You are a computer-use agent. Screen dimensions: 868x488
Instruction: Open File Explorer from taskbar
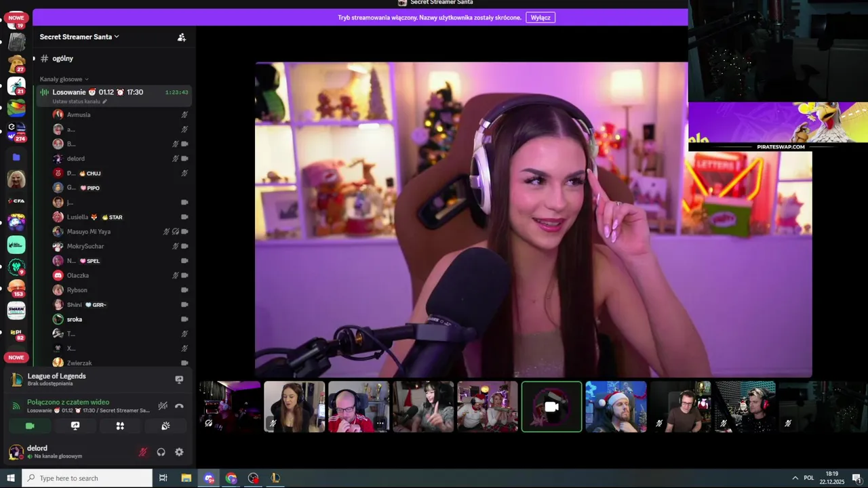[186, 478]
